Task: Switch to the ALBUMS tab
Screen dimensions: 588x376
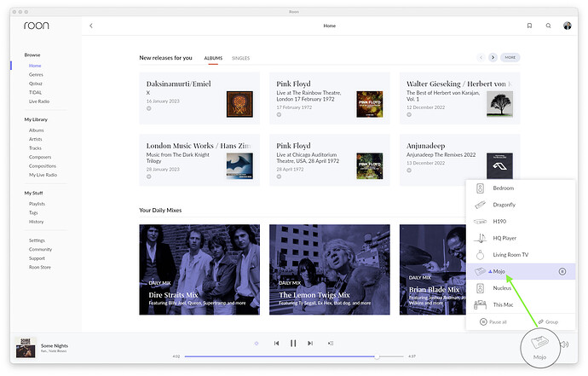Action: [x=213, y=58]
